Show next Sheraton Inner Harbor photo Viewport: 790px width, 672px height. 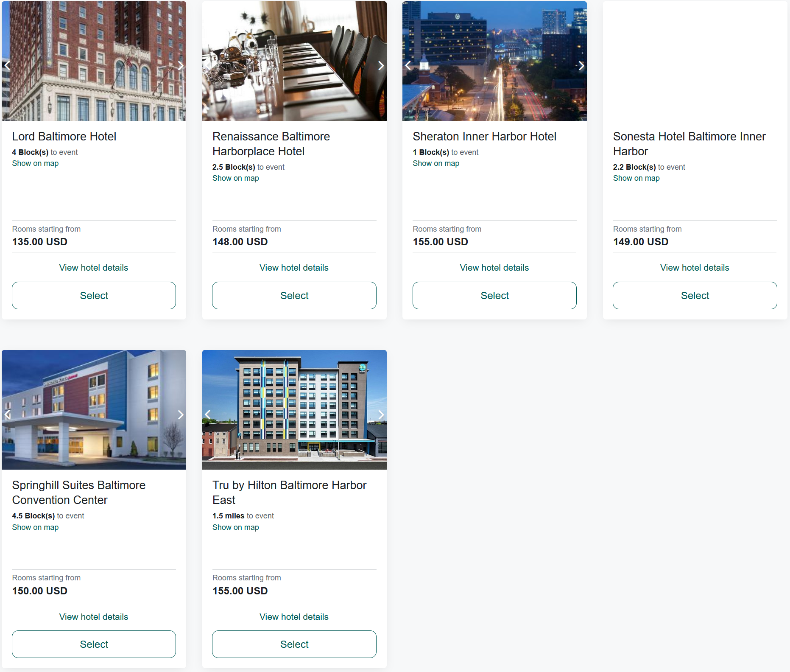coord(581,65)
